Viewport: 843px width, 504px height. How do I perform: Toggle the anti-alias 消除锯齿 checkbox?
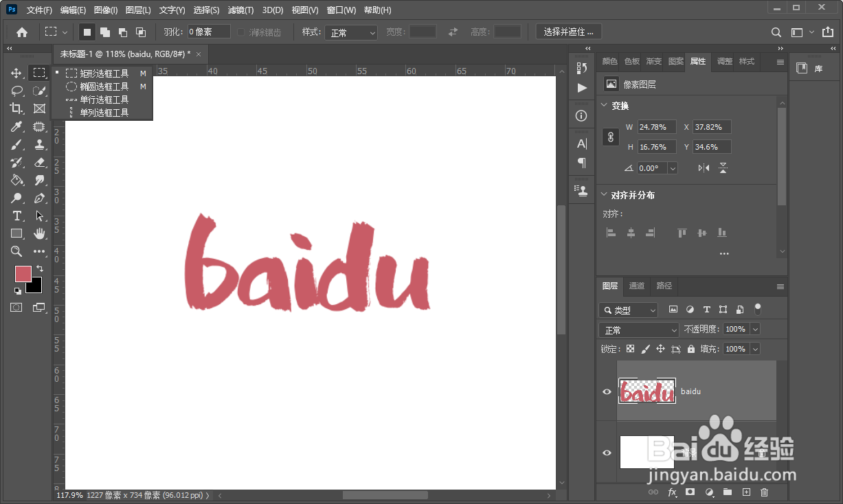241,32
